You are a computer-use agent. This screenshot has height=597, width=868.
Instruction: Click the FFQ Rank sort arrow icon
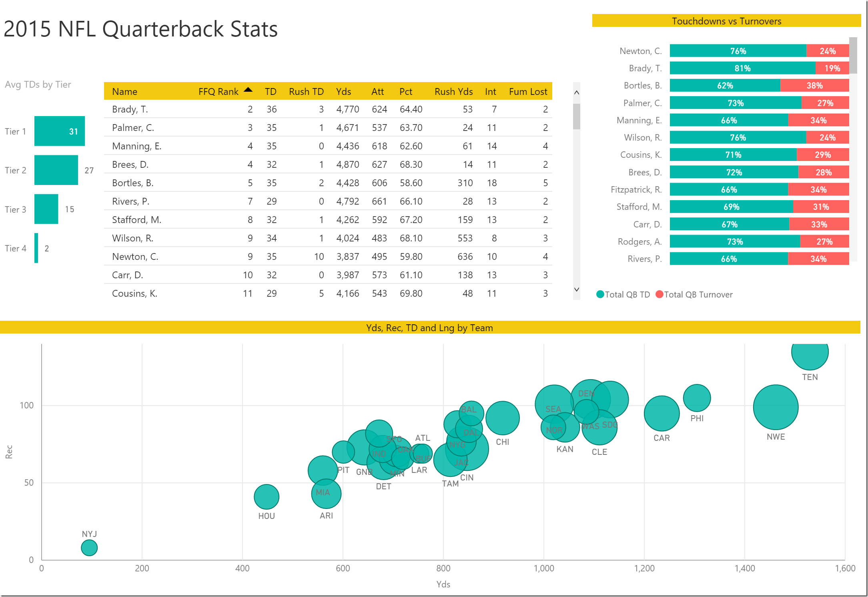[248, 90]
